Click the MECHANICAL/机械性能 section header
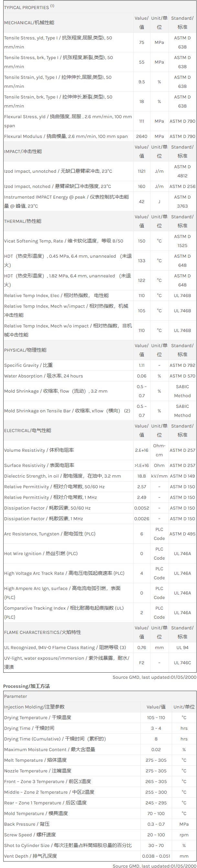The height and width of the screenshot is (868, 197). pyautogui.click(x=29, y=23)
